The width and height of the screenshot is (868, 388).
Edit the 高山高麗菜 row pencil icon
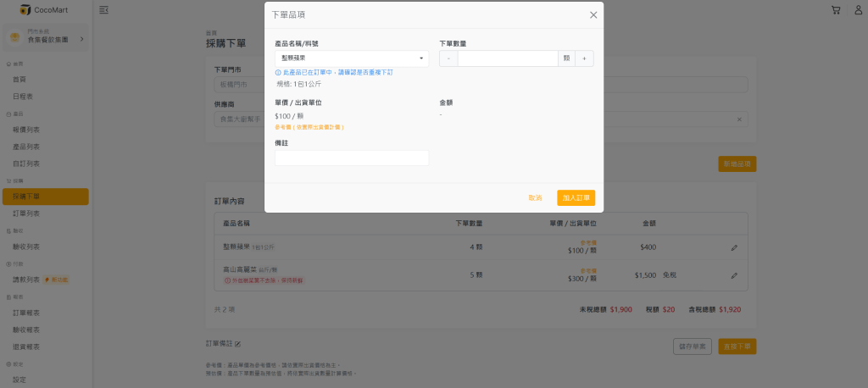pos(734,275)
